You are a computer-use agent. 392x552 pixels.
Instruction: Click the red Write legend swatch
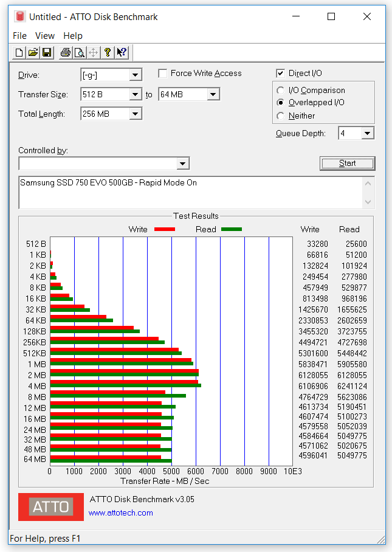[165, 230]
